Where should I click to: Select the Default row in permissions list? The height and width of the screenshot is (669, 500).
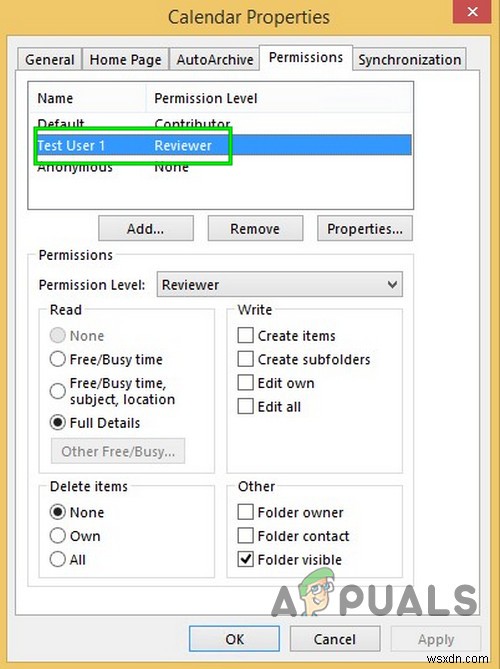pos(221,124)
